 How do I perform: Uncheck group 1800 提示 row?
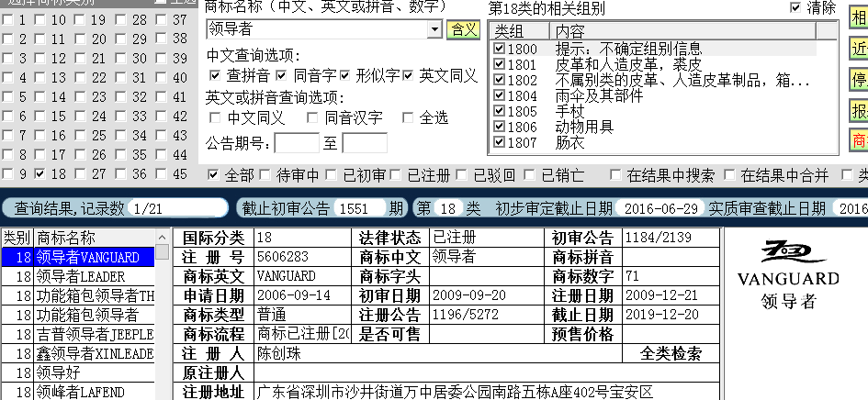(x=500, y=49)
